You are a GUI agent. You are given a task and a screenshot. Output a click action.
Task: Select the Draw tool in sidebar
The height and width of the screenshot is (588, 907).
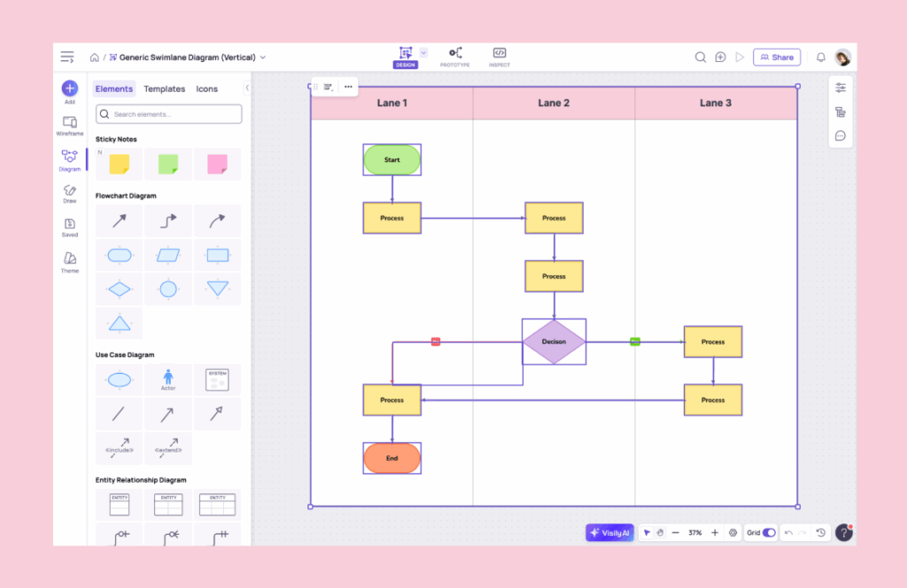(x=69, y=194)
